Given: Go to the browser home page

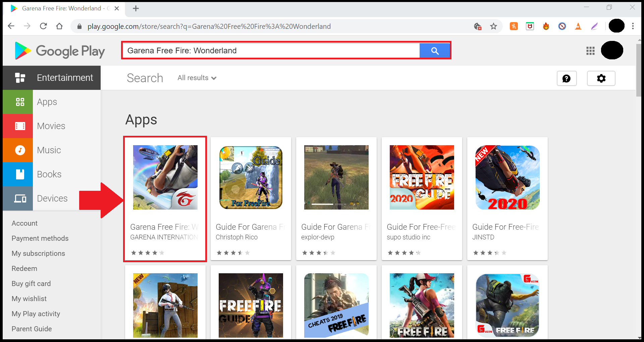Looking at the screenshot, I should [x=59, y=26].
